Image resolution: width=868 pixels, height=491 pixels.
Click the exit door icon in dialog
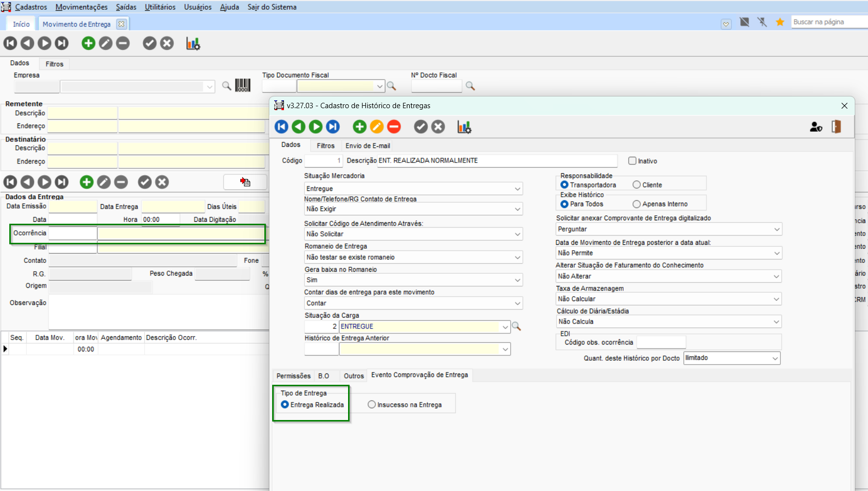point(836,127)
